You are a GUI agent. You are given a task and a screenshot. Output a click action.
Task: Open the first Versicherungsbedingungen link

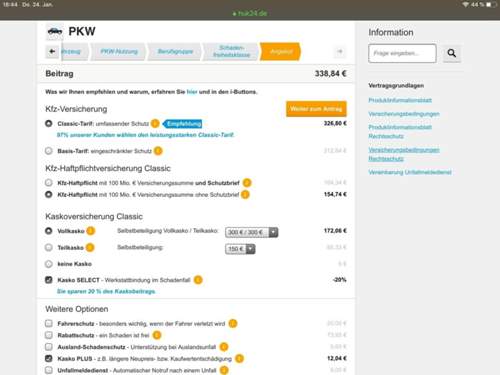(404, 114)
